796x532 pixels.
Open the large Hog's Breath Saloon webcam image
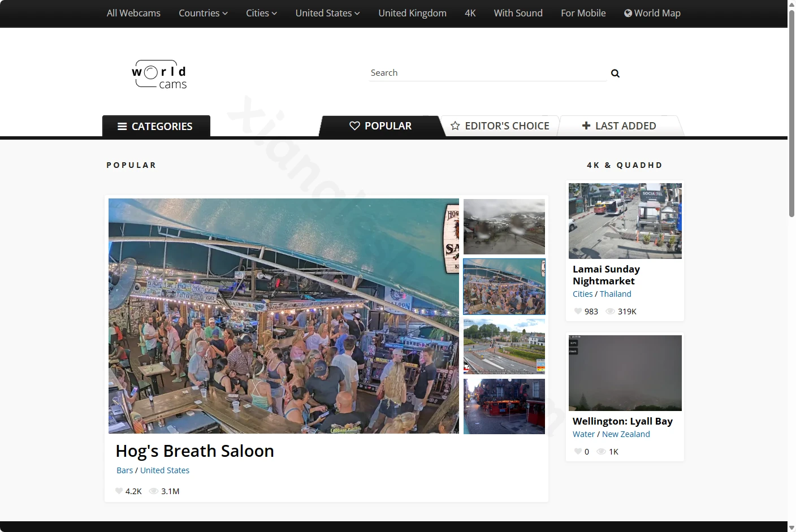point(284,316)
